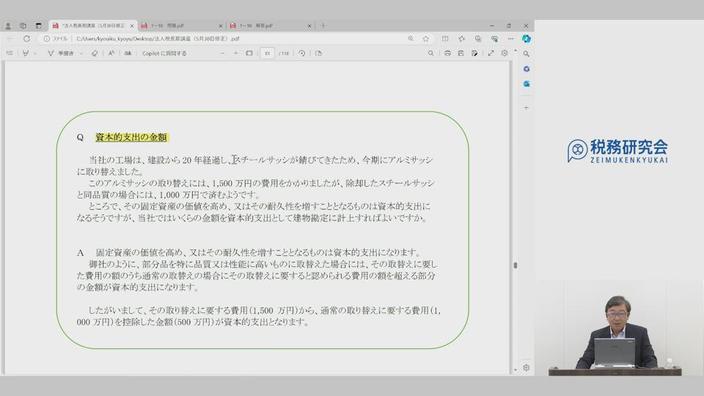704x396 pixels.
Task: Open the favorites hub icon
Action: [462, 39]
